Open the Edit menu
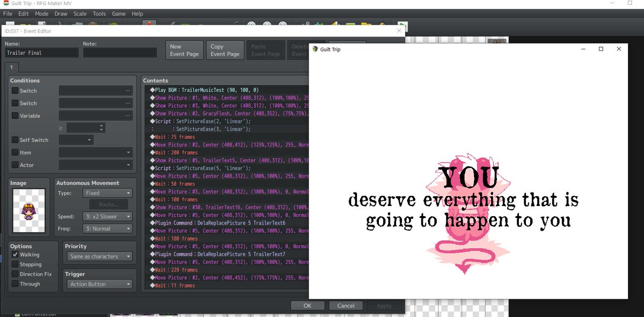644x317 pixels. pos(23,13)
